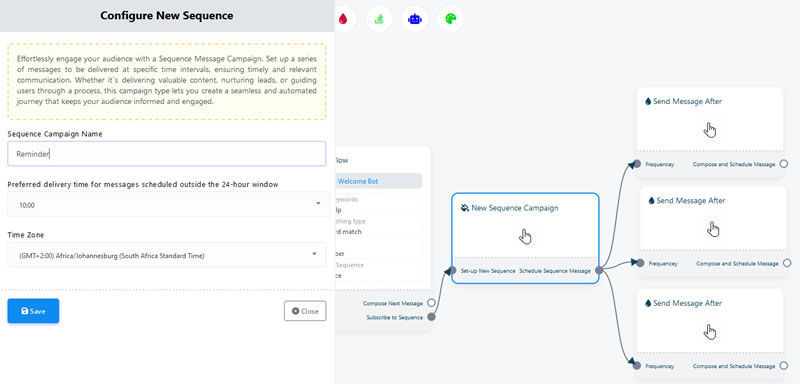
Task: Click the Schedule Sequence Message label
Action: point(555,271)
